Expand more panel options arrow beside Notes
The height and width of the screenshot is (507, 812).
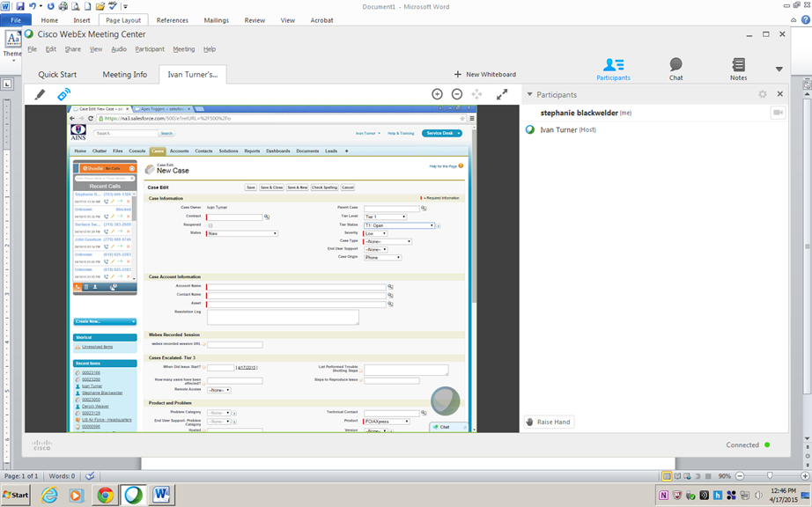(779, 69)
